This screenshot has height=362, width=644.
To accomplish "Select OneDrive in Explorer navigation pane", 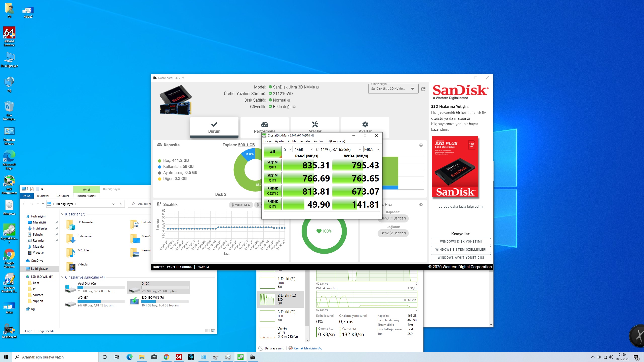I will [37, 261].
